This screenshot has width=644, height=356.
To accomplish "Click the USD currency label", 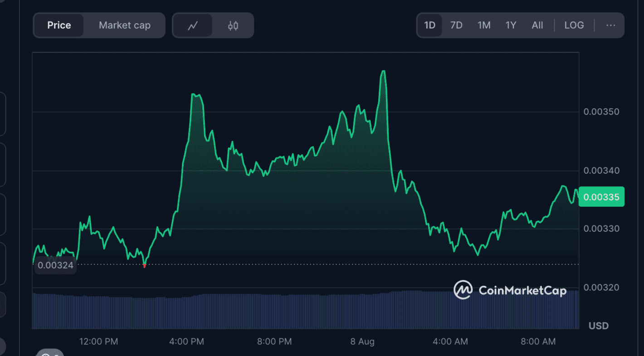I will [x=598, y=326].
